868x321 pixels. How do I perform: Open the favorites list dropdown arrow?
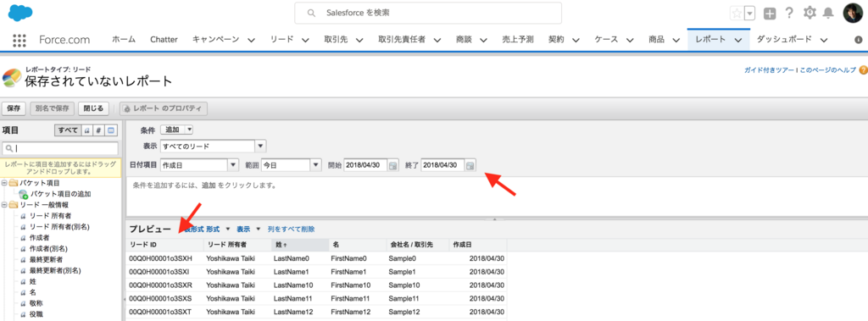pyautogui.click(x=750, y=14)
